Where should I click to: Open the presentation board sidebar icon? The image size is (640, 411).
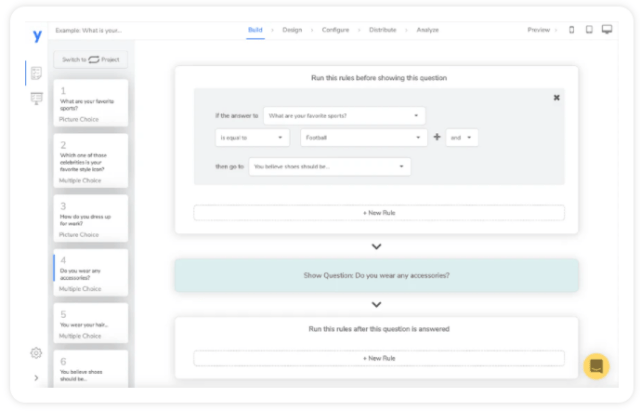coord(37,98)
